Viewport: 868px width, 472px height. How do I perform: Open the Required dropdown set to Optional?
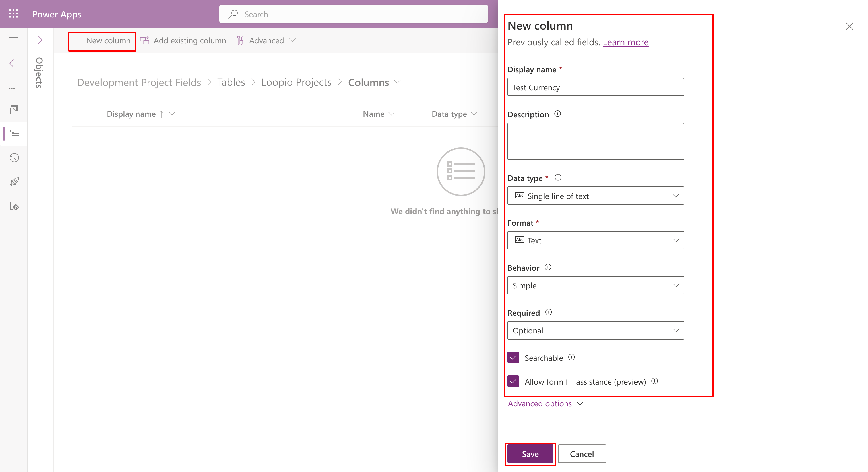(596, 331)
